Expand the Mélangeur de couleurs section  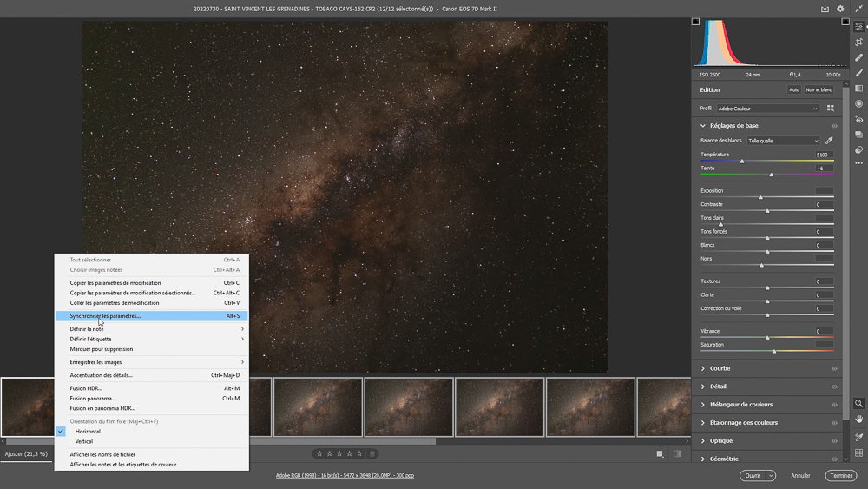[703, 405]
